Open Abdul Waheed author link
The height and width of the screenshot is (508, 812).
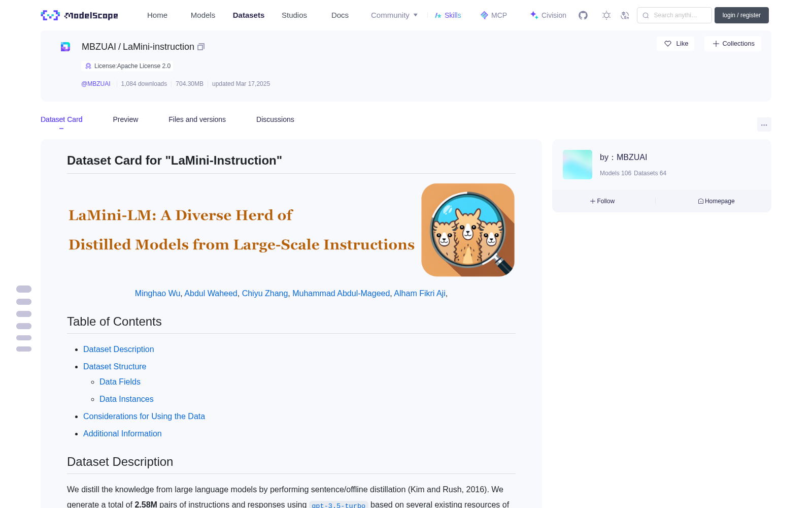[x=211, y=293]
